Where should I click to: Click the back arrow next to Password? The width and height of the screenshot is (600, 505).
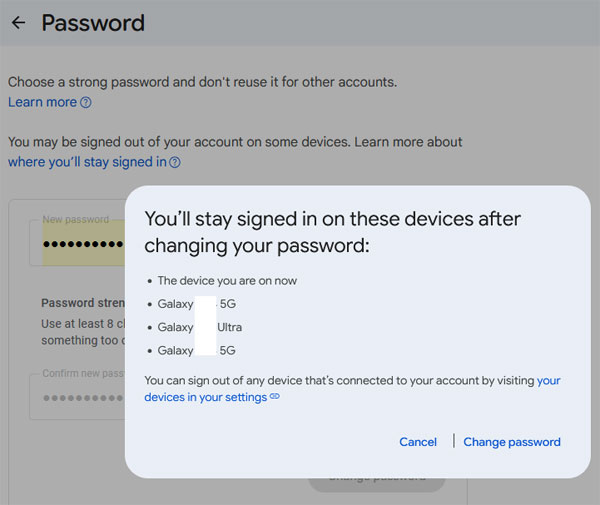(x=18, y=22)
